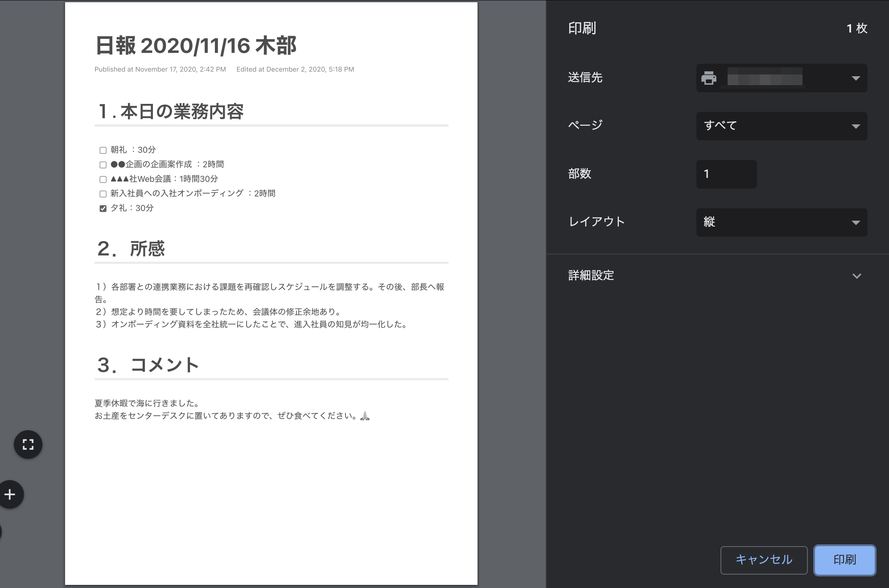Click the 1.本日の業務内容 heading in preview

[171, 111]
